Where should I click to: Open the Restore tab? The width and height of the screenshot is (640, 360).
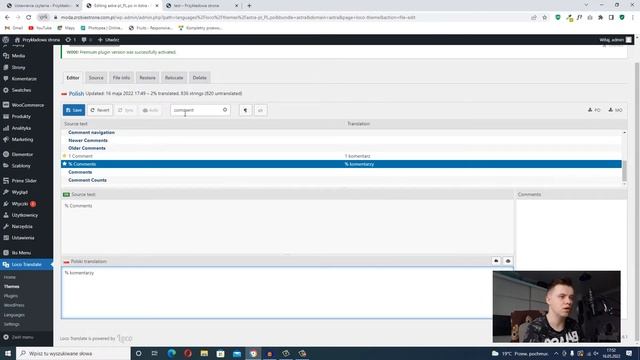pos(147,78)
